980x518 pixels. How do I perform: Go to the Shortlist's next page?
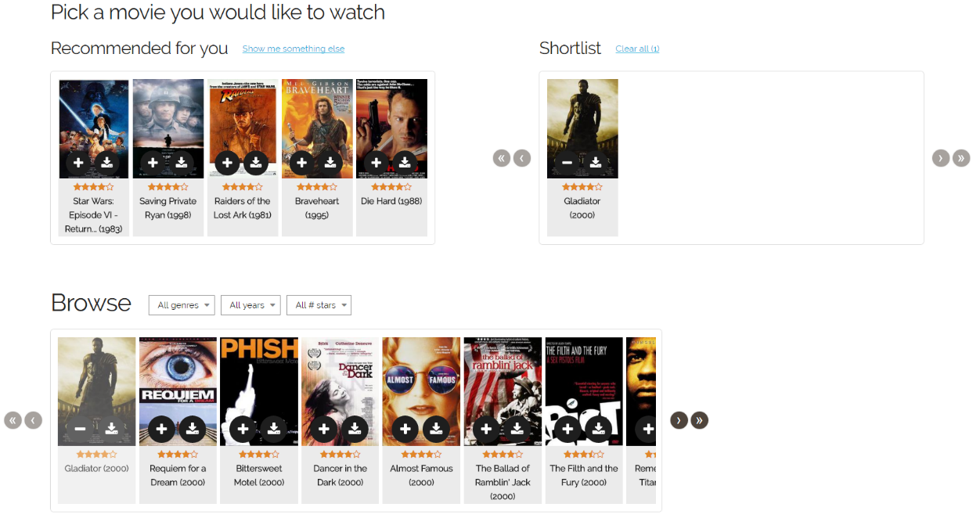(941, 158)
